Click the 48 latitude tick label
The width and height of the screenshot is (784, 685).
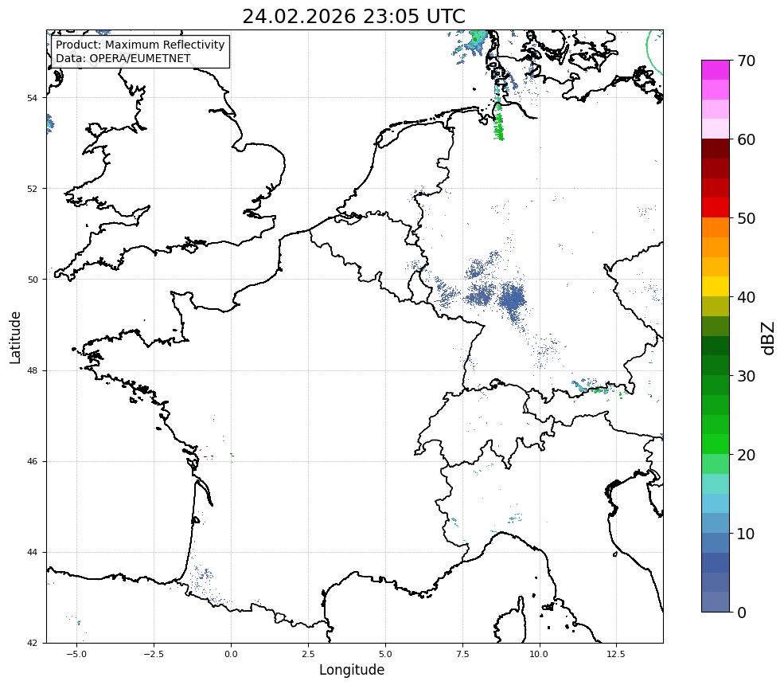click(x=33, y=370)
